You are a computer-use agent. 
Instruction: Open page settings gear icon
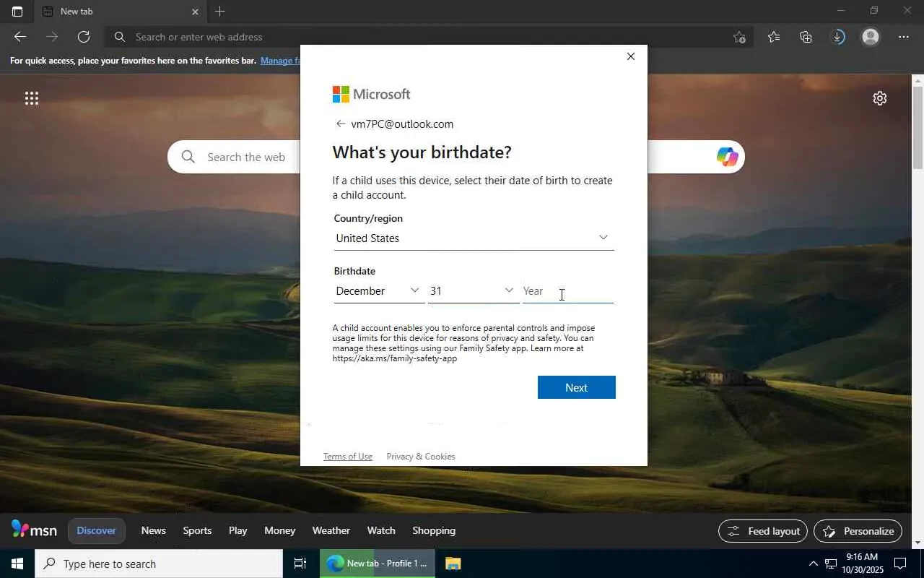(x=880, y=98)
